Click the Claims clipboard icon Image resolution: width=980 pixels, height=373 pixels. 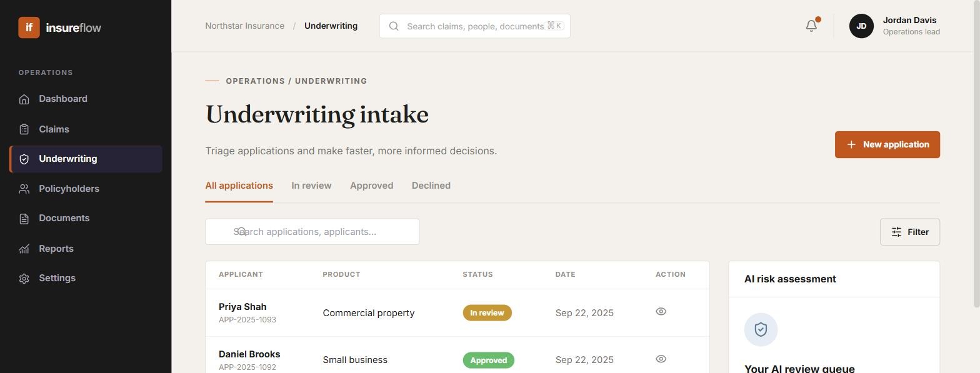click(x=24, y=129)
